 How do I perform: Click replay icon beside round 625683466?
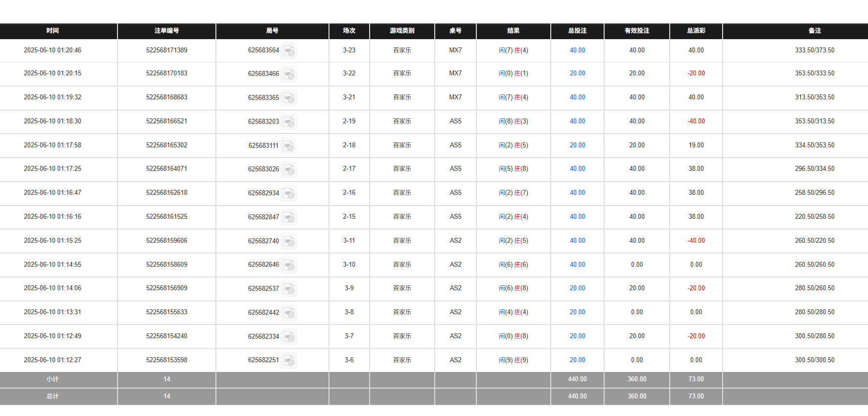[289, 74]
